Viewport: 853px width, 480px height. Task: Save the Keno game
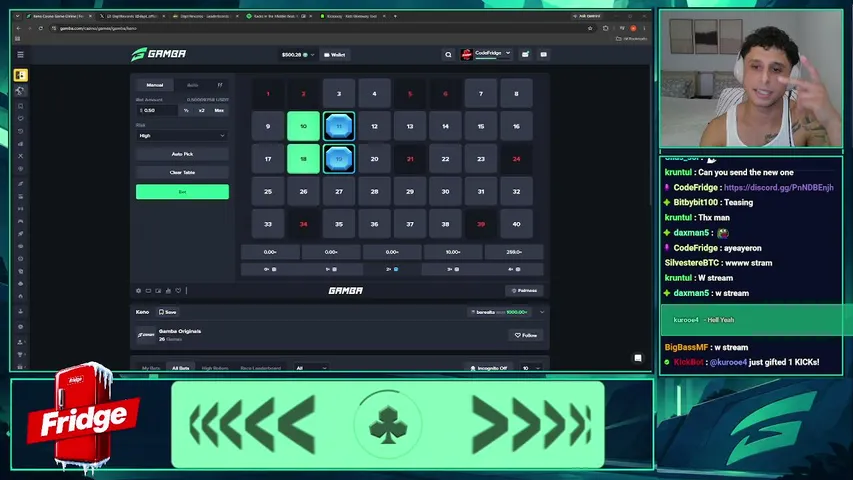coord(168,312)
